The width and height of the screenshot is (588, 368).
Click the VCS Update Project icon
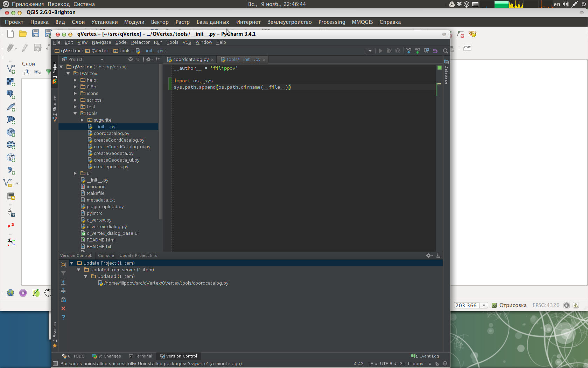click(409, 51)
